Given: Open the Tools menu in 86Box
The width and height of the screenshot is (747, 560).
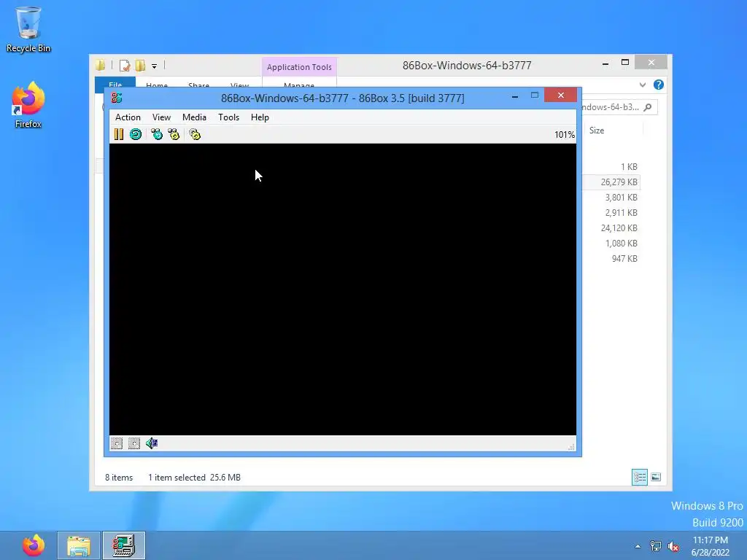Looking at the screenshot, I should tap(228, 117).
